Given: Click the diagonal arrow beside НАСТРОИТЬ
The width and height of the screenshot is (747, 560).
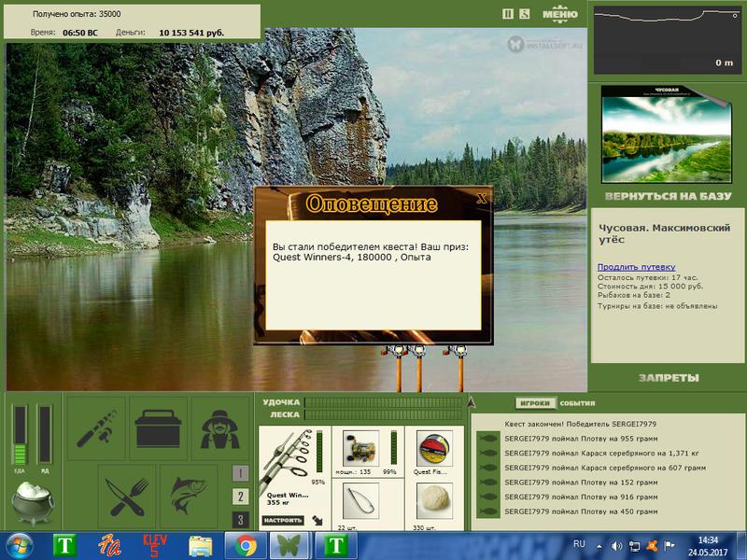Looking at the screenshot, I should (x=317, y=521).
